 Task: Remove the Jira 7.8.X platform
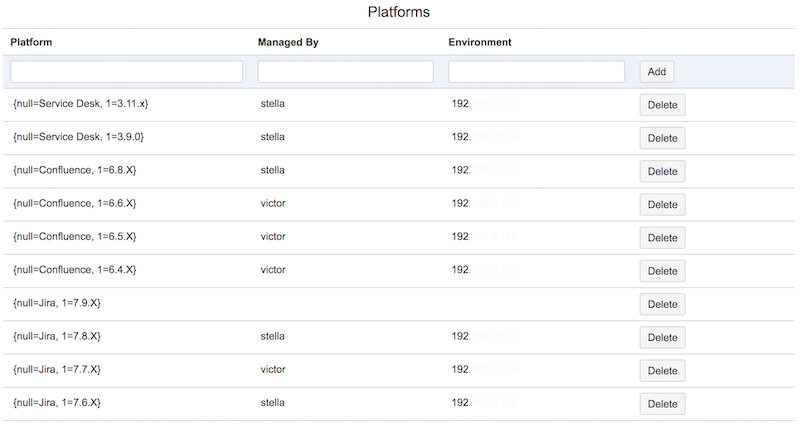tap(662, 337)
